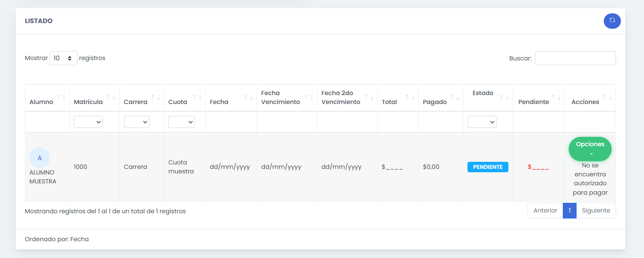Sort by Matrícula column arrows
Screen dimensions: 644x258
tap(111, 98)
